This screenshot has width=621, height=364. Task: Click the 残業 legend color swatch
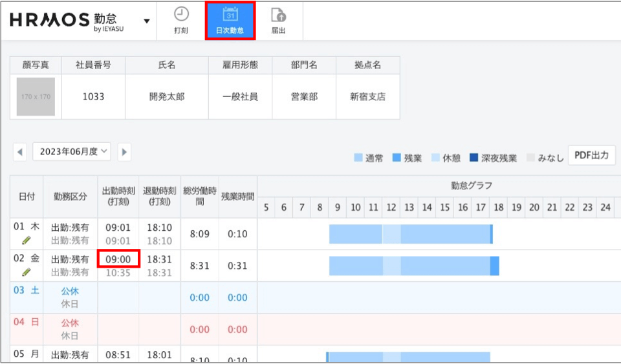click(397, 158)
